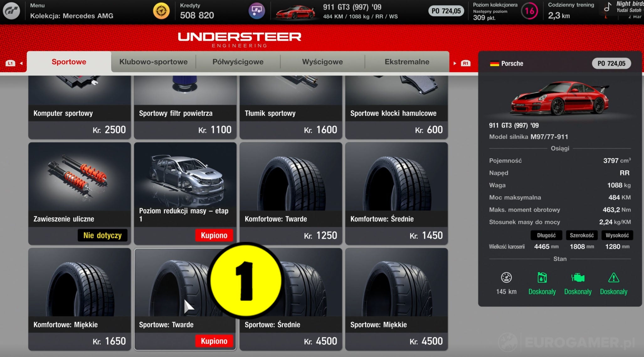Select the Komfortowe: Miękkie tire image
Image resolution: width=644 pixels, height=357 pixels.
(x=80, y=282)
